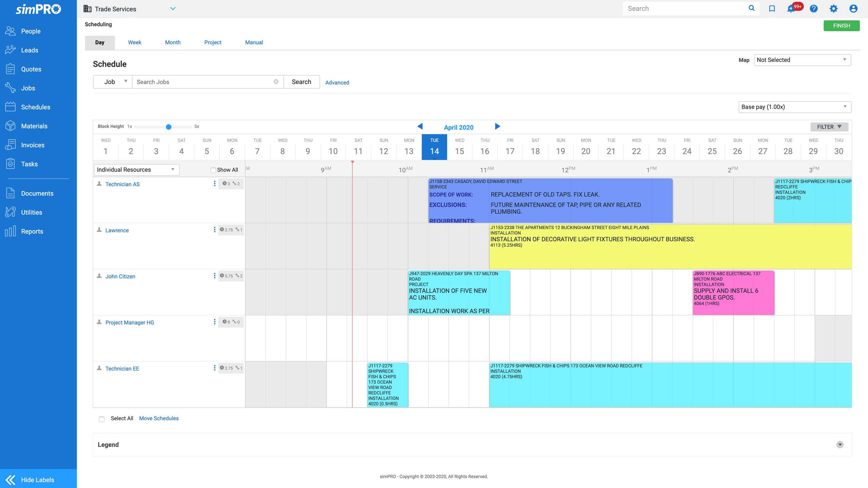The image size is (868, 488).
Task: Click the green FINISH button
Action: click(841, 26)
